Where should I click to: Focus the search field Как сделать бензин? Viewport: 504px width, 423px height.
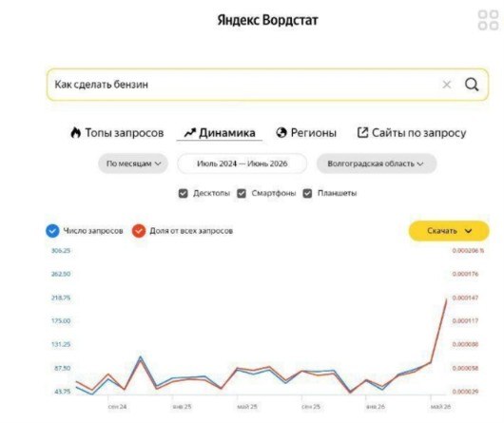[x=244, y=85]
